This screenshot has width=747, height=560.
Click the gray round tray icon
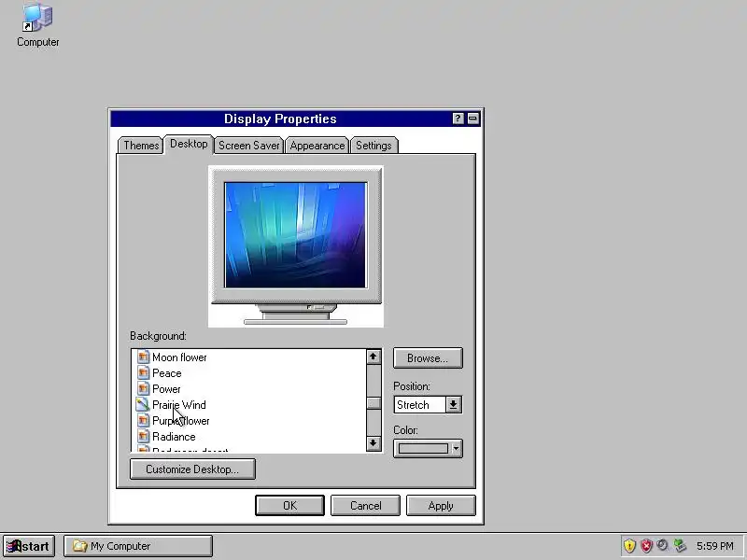662,545
